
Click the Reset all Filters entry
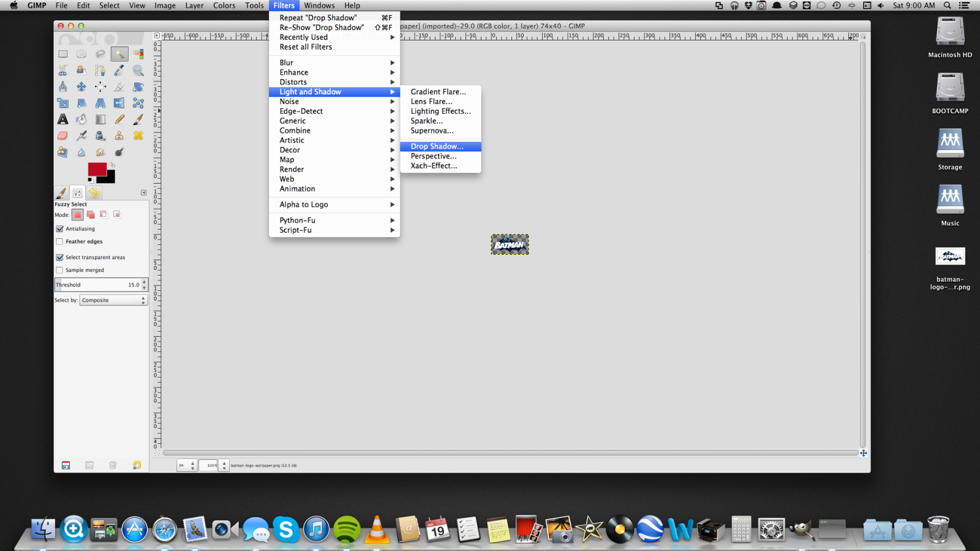pos(334,47)
